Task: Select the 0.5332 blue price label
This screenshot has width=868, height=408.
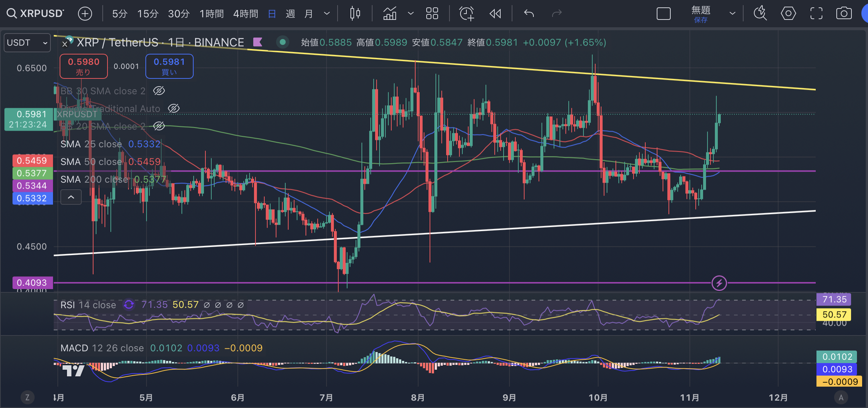Action: 32,198
